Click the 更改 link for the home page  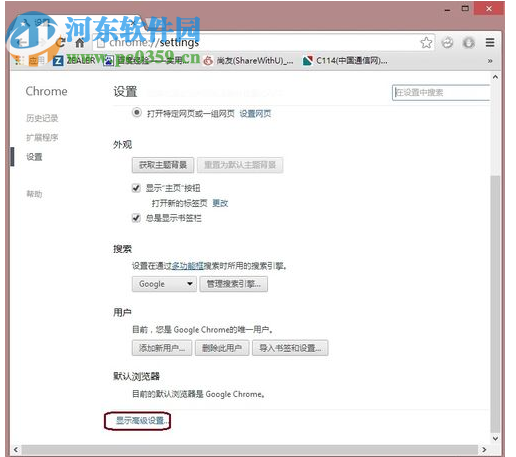pos(220,203)
